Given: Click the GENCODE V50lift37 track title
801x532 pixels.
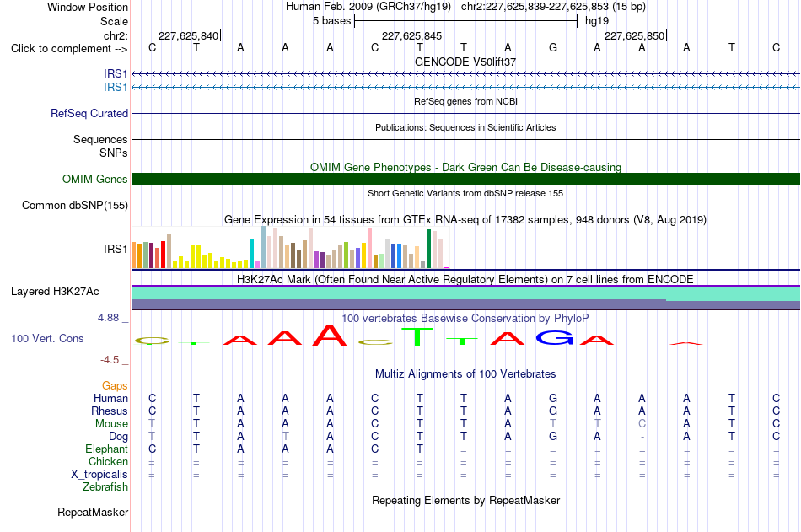Looking at the screenshot, I should pos(465,62).
